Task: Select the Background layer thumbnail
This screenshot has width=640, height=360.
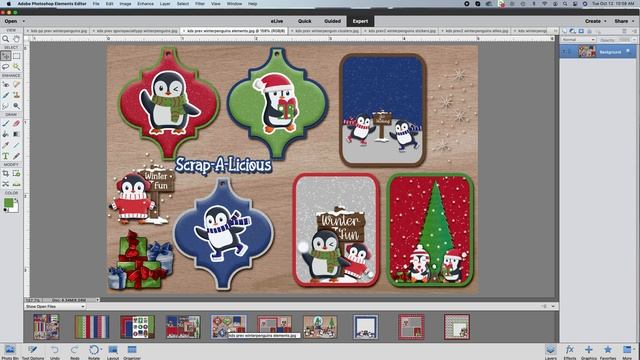Action: click(x=587, y=51)
